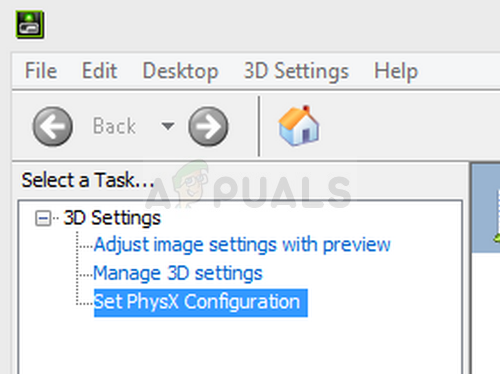Viewport: 500px width, 374px height.
Task: Open the 3D Settings menu in menu bar
Action: tap(296, 71)
